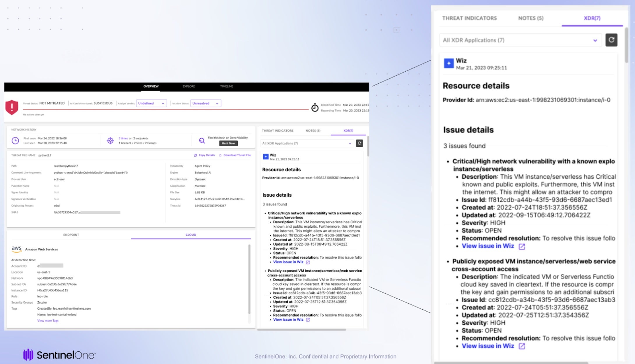Switch to the Endpoint tab

[x=71, y=235]
